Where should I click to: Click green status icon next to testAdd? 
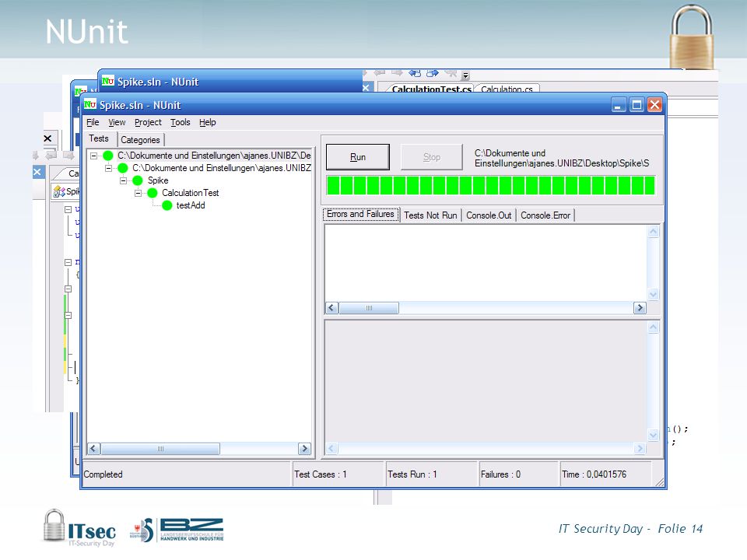point(167,205)
